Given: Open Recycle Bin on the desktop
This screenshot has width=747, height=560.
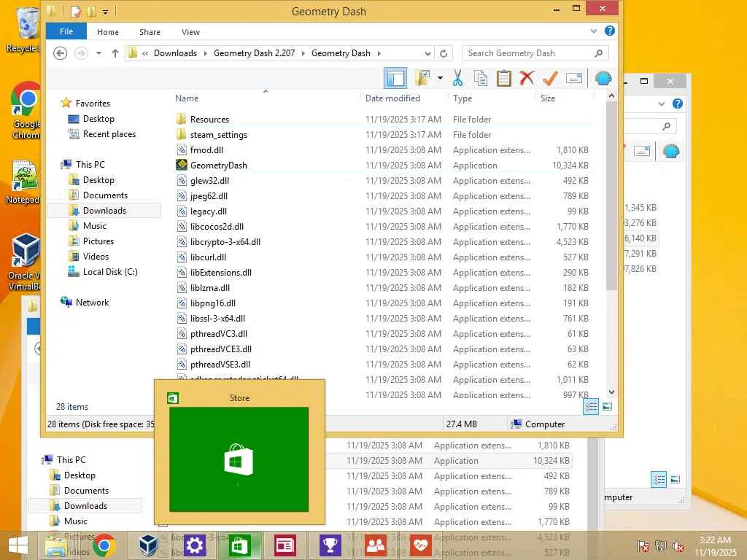Looking at the screenshot, I should (x=24, y=28).
